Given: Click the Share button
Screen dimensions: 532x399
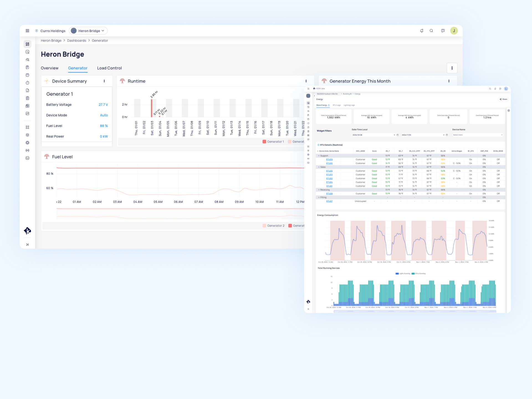Looking at the screenshot, I should click(x=503, y=99).
